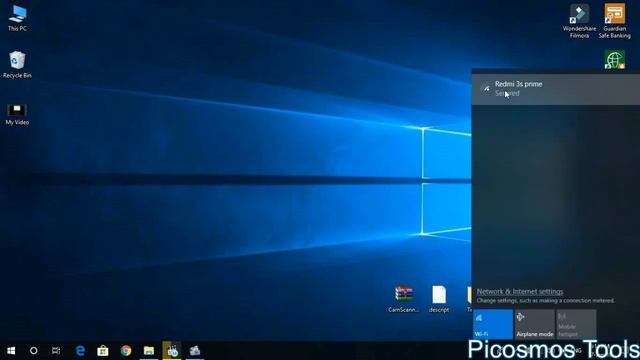
Task: Launch Google Chrome from taskbar
Action: [126, 351]
